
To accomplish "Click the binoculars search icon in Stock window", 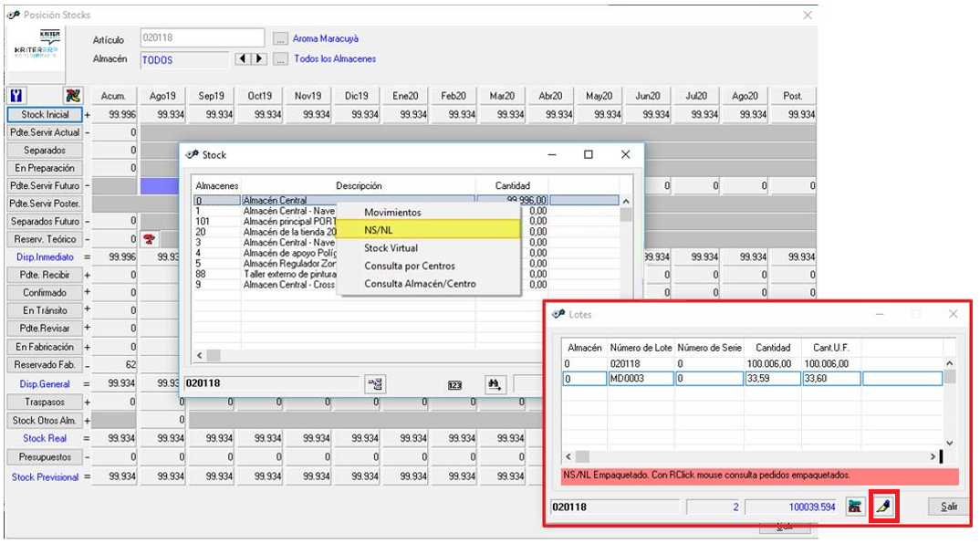I will point(495,384).
